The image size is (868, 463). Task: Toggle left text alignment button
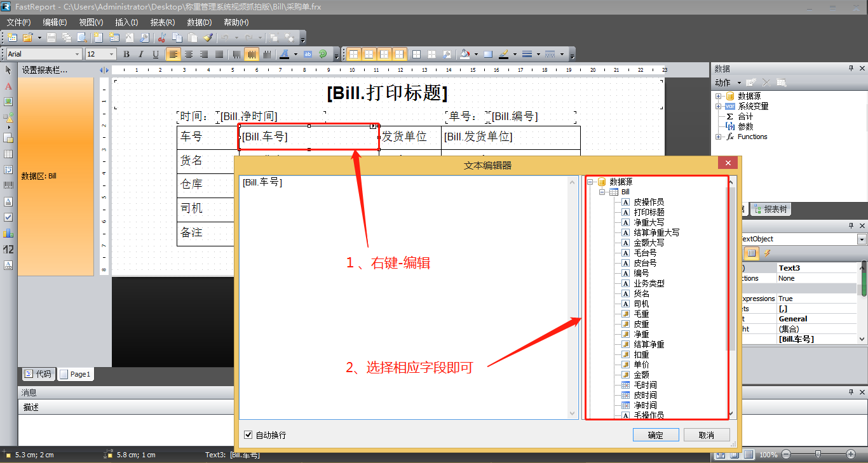click(173, 55)
